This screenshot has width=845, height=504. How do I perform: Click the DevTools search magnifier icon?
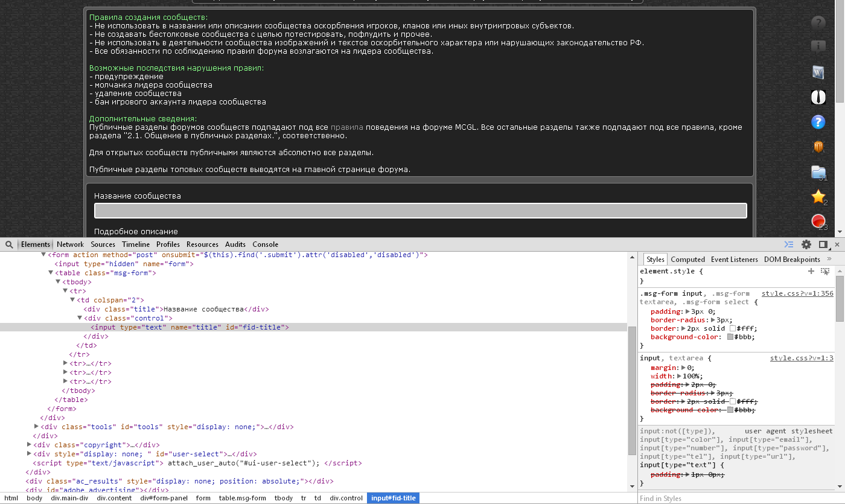click(x=10, y=244)
